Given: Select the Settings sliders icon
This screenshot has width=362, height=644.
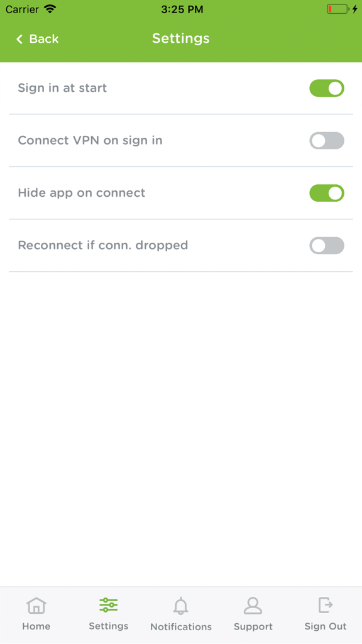Looking at the screenshot, I should click(109, 604).
